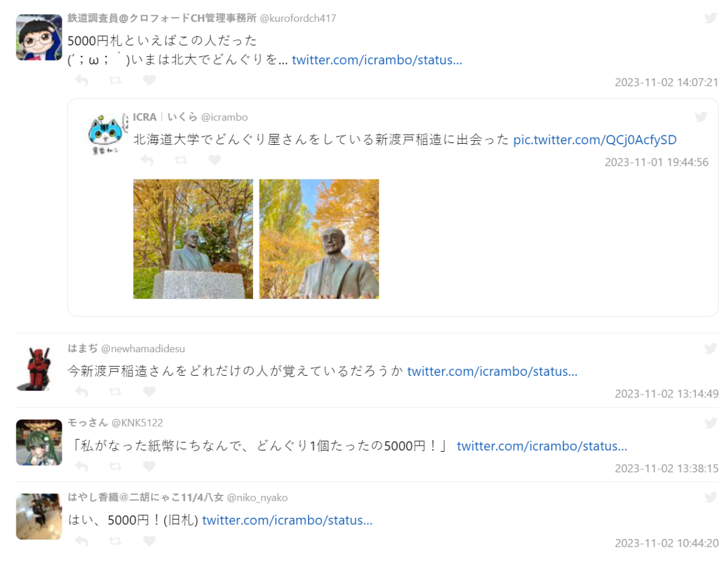Viewport: 728px width, 562px height.
Task: Like the KNK5122 tweet
Action: click(149, 466)
